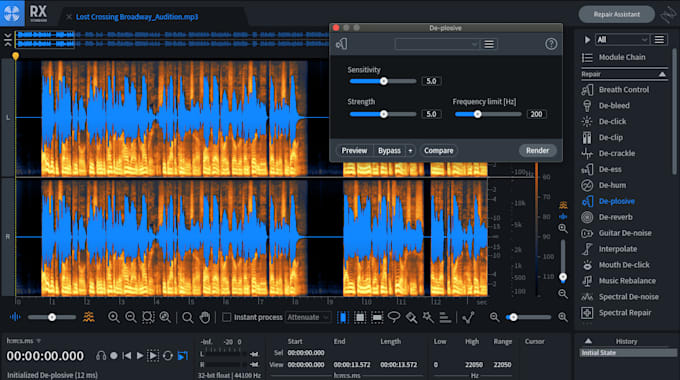Select the brush selection tool

tap(411, 317)
